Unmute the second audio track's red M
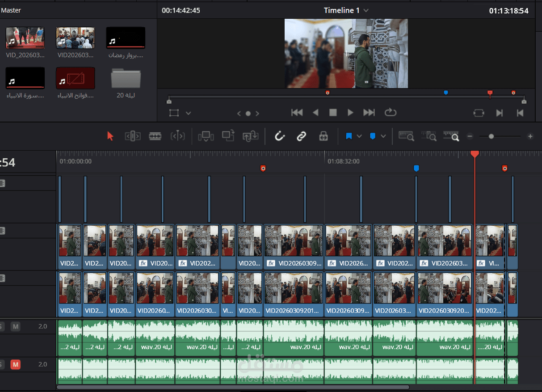Image resolution: width=542 pixels, height=392 pixels. click(x=16, y=364)
